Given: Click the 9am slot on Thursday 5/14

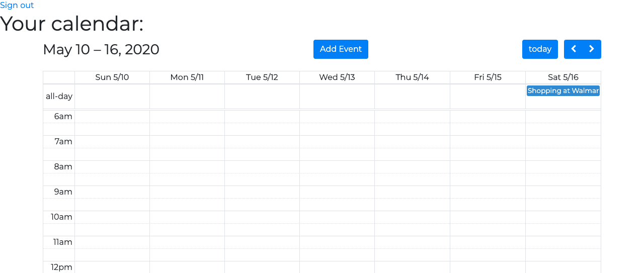Looking at the screenshot, I should (412, 192).
